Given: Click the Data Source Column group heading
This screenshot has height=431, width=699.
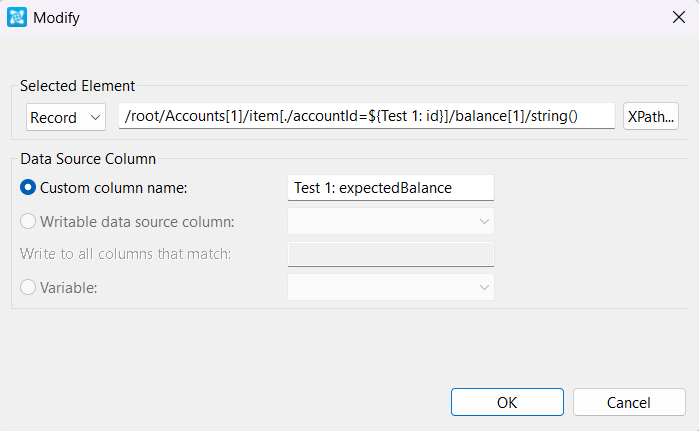Looking at the screenshot, I should coord(88,158).
